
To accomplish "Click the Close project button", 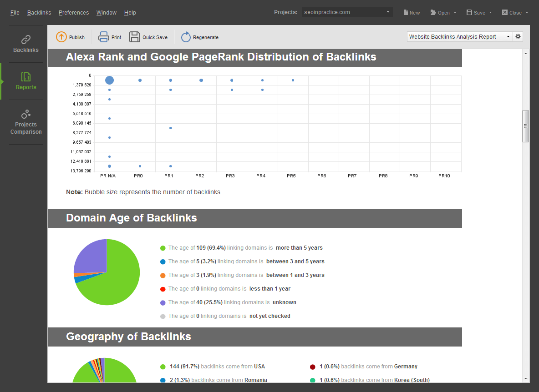I will [x=512, y=12].
